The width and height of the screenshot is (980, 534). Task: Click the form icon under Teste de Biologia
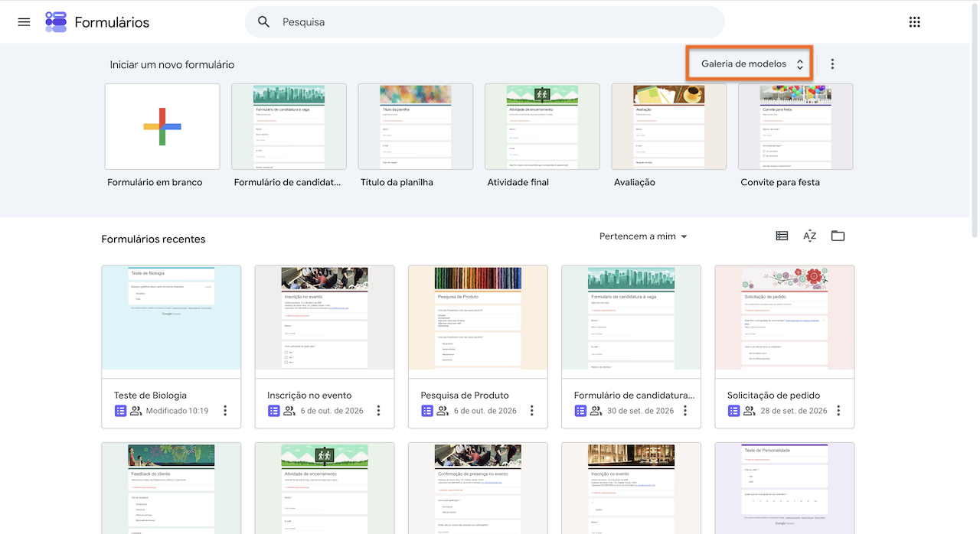(x=120, y=411)
